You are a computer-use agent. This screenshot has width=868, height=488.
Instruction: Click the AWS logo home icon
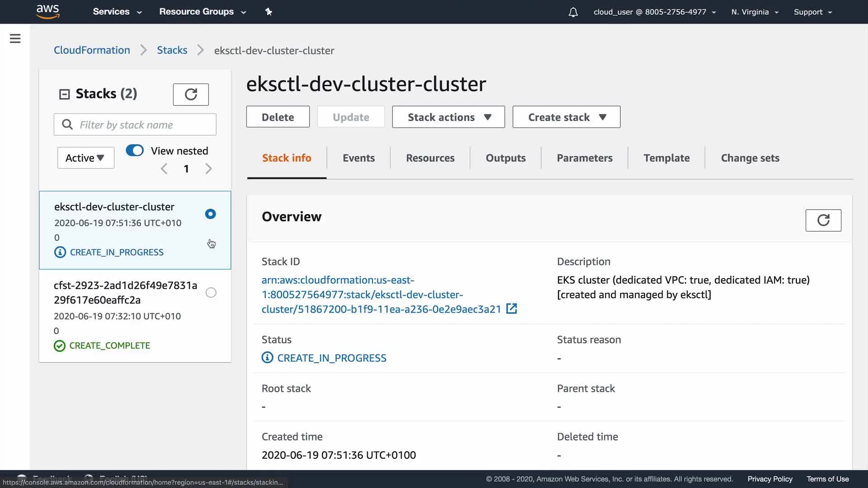pyautogui.click(x=47, y=11)
